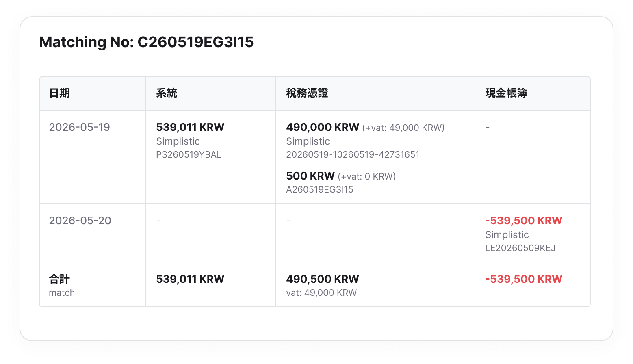Open system reference PS260519YBAL

coord(189,155)
